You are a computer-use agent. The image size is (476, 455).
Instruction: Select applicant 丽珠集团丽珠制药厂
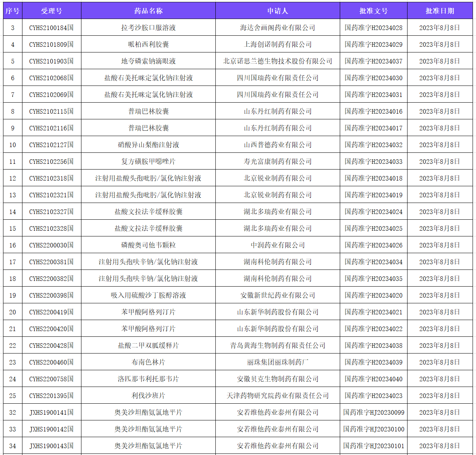(277, 362)
